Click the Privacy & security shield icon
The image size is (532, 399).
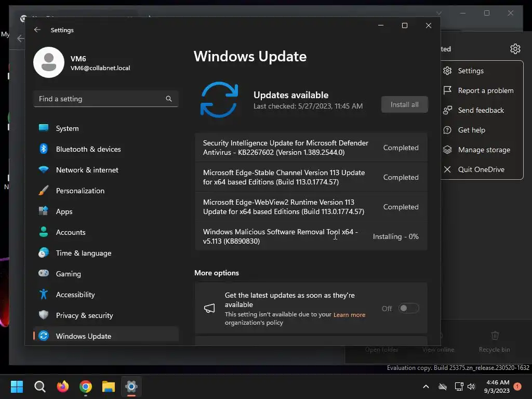tap(44, 315)
